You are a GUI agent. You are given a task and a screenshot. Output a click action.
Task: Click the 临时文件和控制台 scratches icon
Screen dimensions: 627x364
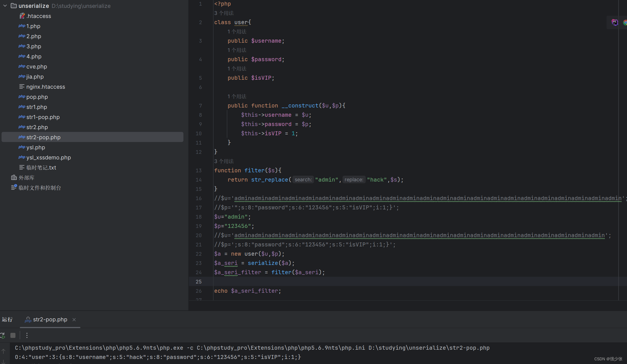point(14,187)
